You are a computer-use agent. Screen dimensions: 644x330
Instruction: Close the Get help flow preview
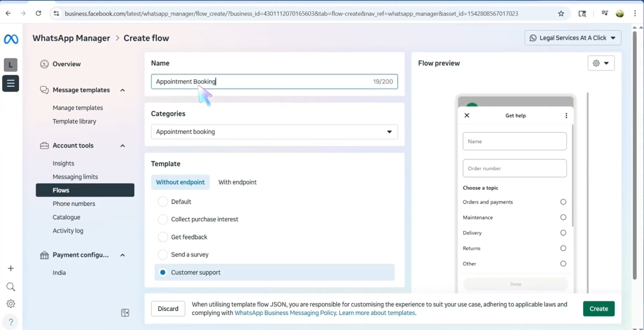pyautogui.click(x=467, y=115)
